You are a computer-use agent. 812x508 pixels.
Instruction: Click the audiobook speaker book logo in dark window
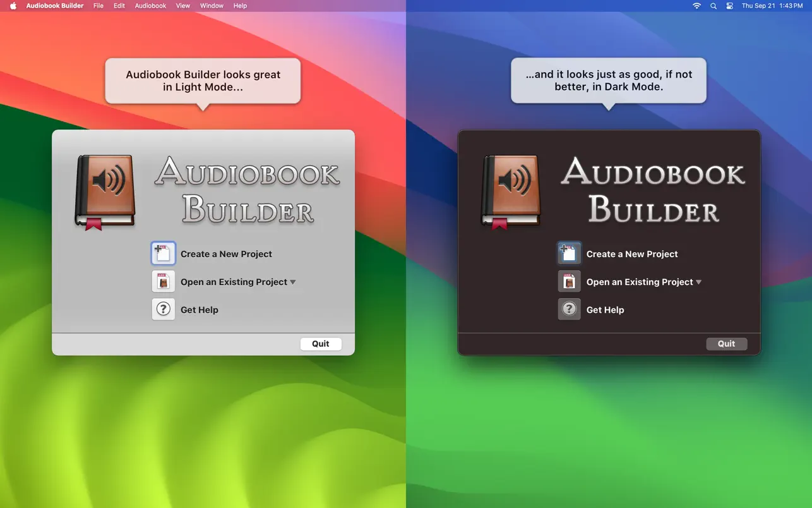(511, 192)
